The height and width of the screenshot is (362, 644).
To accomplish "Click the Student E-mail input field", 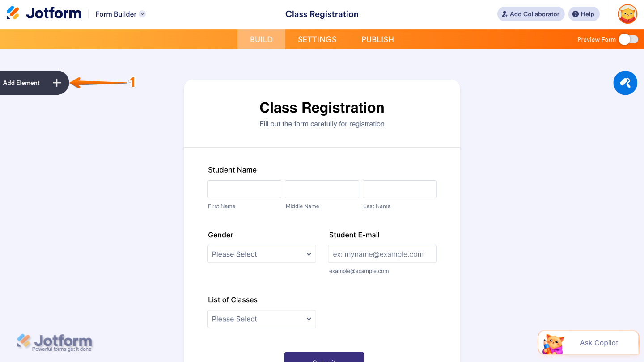I will (382, 254).
